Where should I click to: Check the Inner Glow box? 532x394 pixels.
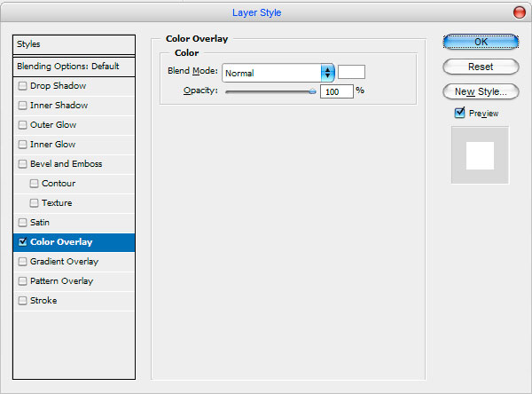tap(22, 145)
